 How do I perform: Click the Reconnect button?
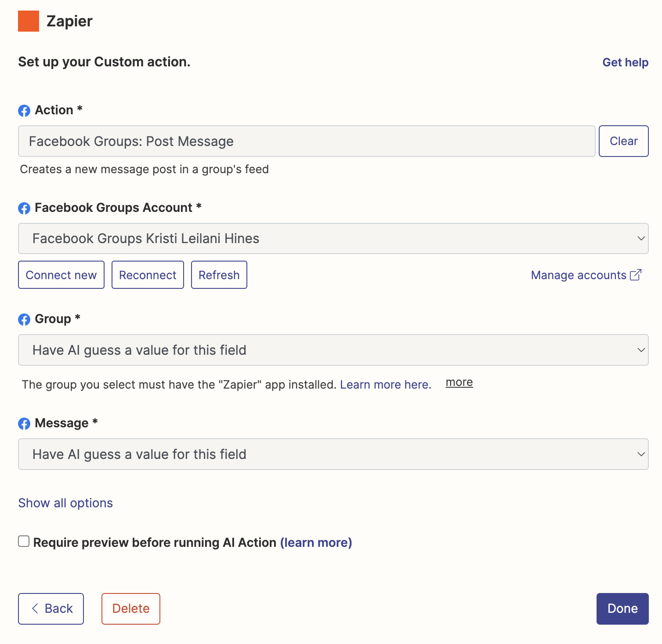(x=148, y=275)
